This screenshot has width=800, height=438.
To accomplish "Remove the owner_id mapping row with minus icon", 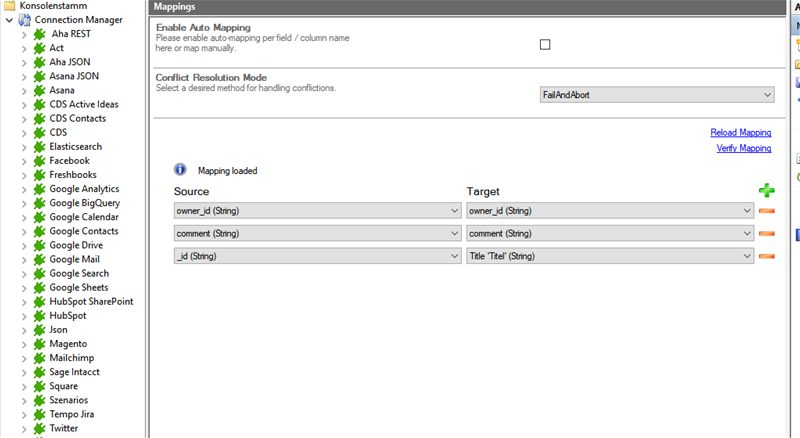I will [766, 211].
